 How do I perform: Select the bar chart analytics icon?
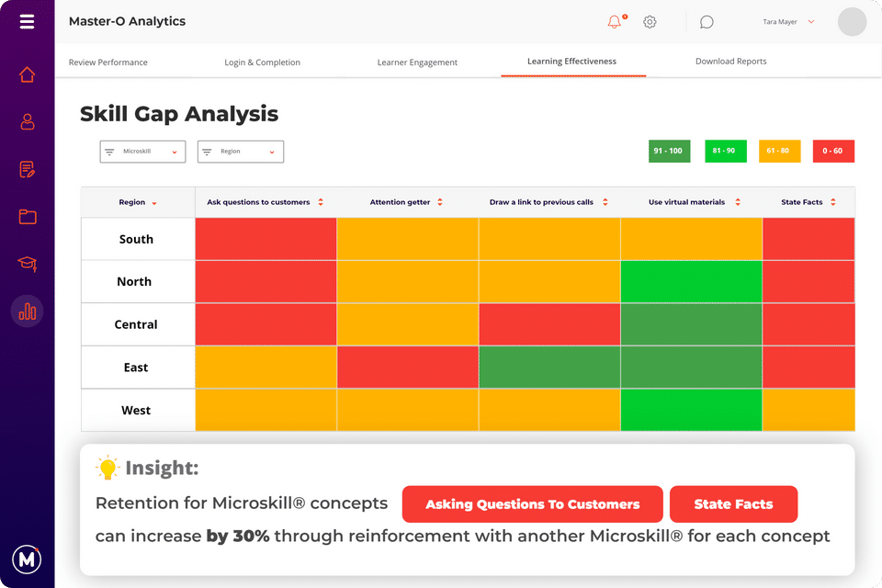click(x=27, y=311)
